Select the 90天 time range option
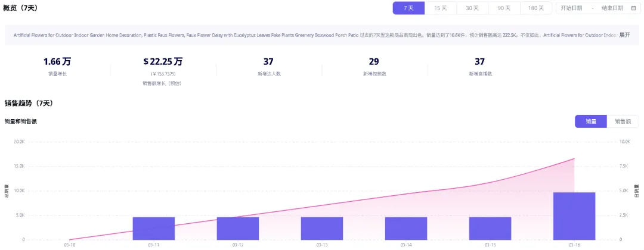644x250 pixels. point(504,8)
